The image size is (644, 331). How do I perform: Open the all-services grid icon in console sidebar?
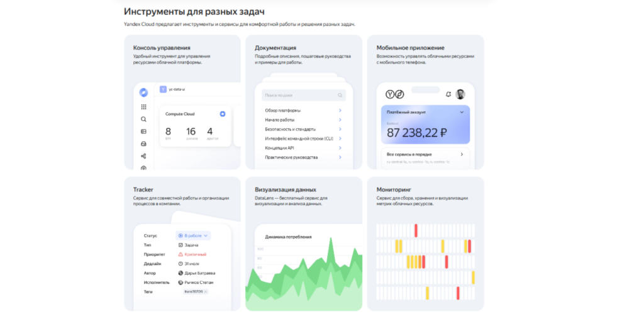point(143,107)
